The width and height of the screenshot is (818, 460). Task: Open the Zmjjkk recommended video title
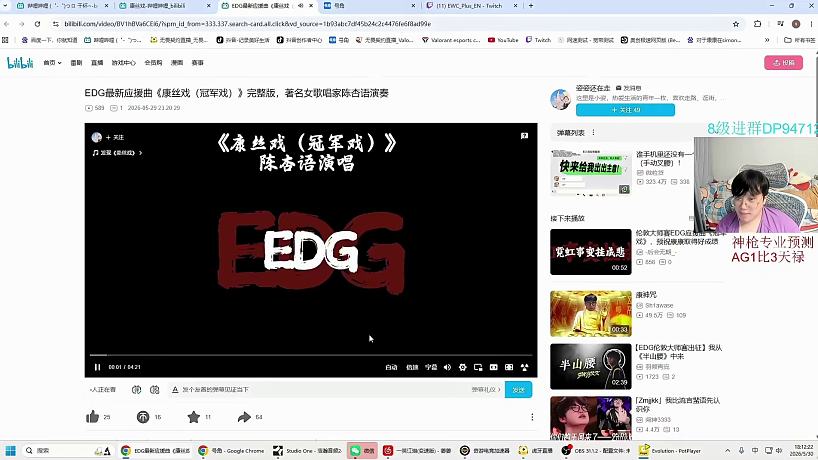(x=677, y=405)
